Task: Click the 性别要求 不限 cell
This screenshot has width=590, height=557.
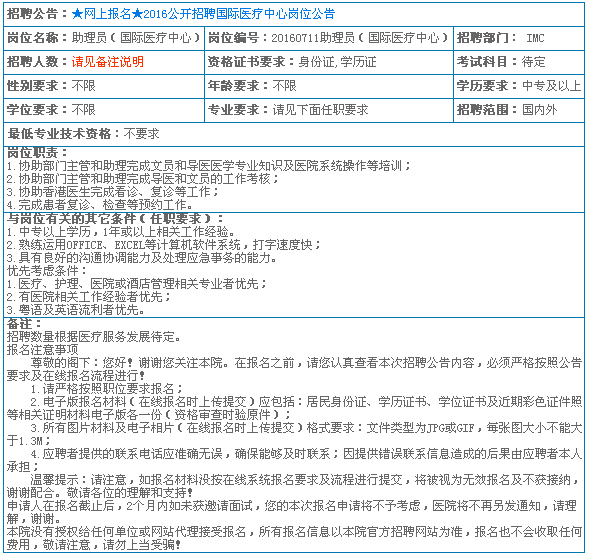Action: pos(104,86)
